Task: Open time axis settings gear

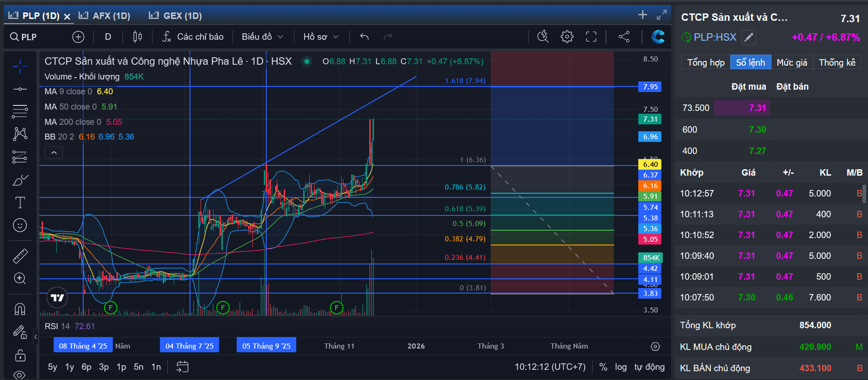Action: (655, 346)
